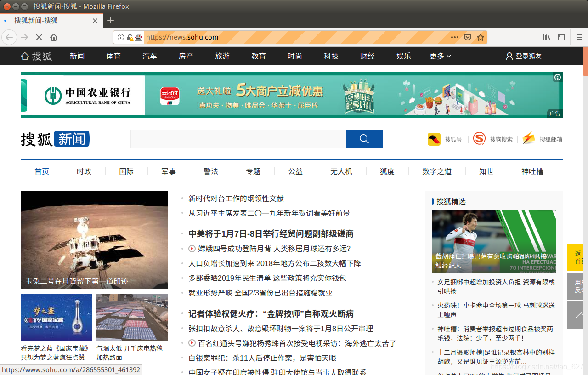
Task: Open the Firefox Library icon
Action: pos(547,37)
